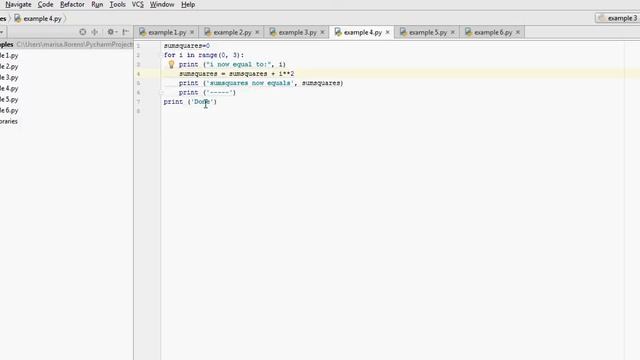Switch to the example 6.py tab
The image size is (640, 360).
(x=493, y=32)
